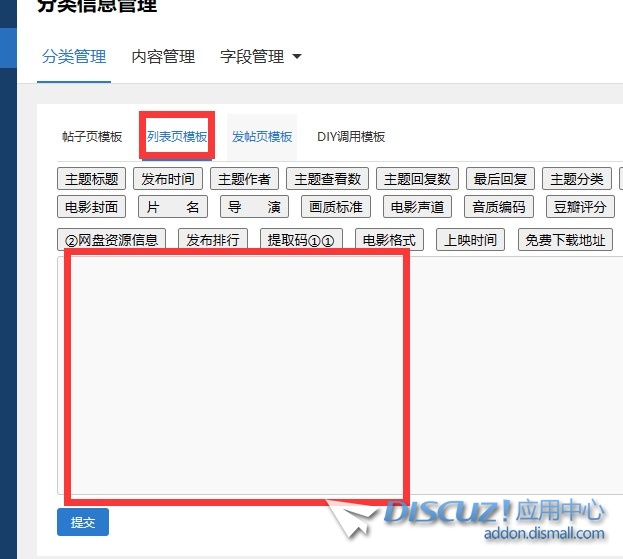Open the DIY调用模板 tab
Image resolution: width=623 pixels, height=559 pixels.
pos(351,137)
